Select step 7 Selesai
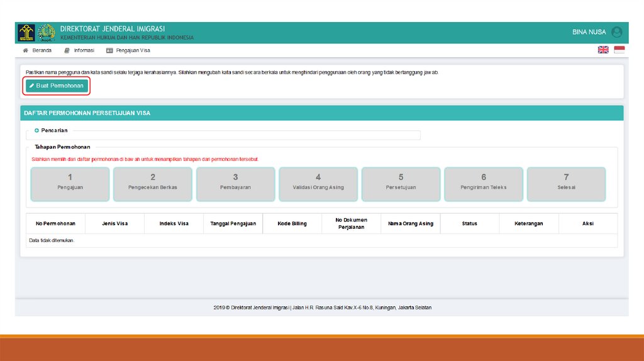Viewport: 644px width, 361px height. (567, 184)
